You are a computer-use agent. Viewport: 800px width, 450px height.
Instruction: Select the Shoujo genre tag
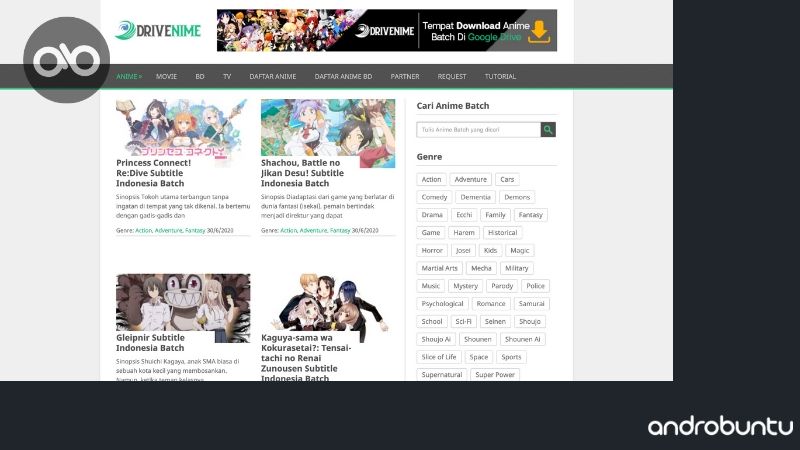[x=530, y=321]
